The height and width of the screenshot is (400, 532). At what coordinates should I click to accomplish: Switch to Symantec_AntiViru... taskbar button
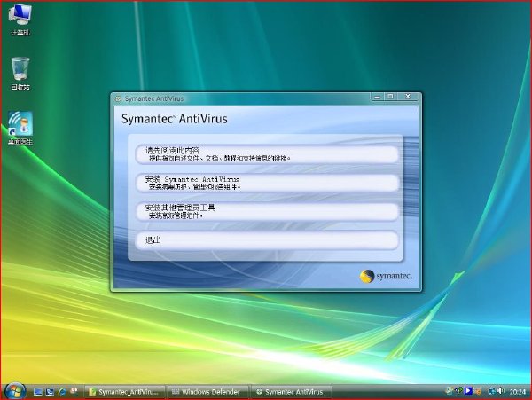124,392
